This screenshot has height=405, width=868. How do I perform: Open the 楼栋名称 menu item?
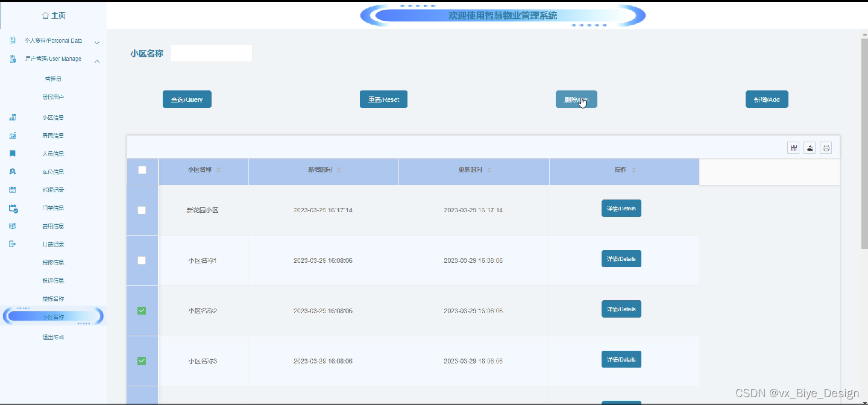coord(53,298)
